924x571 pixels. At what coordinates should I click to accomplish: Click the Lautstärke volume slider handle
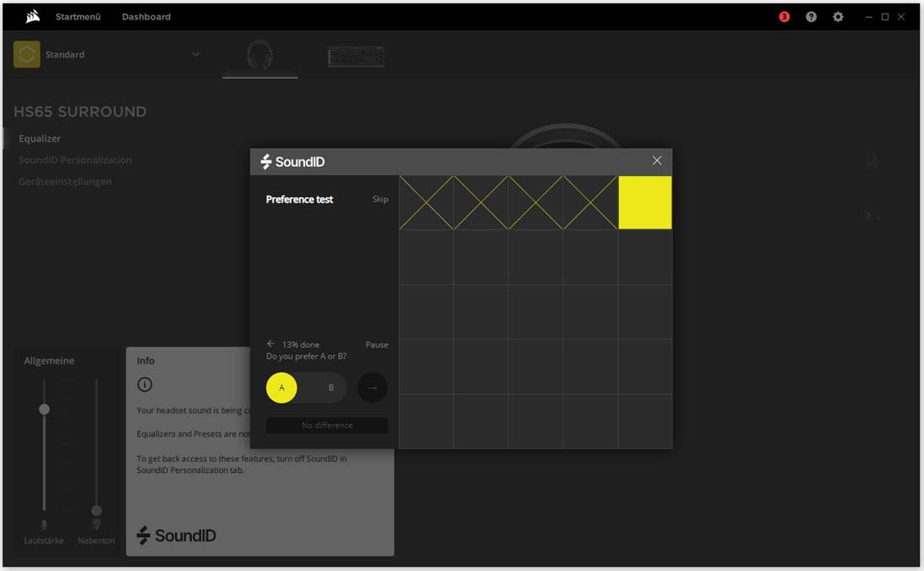click(44, 409)
